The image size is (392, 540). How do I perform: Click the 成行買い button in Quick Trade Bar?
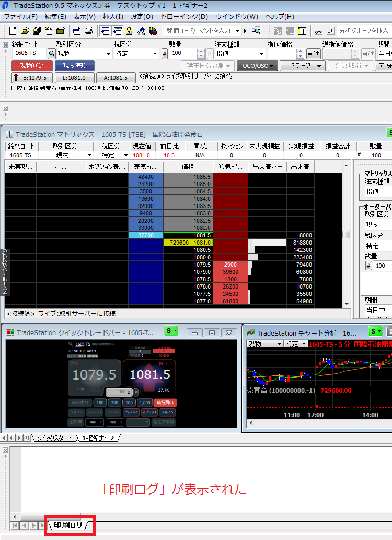point(165,403)
